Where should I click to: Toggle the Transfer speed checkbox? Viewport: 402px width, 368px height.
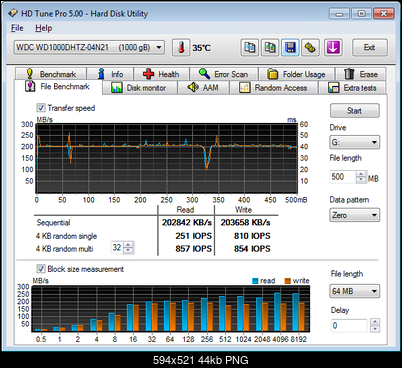41,108
